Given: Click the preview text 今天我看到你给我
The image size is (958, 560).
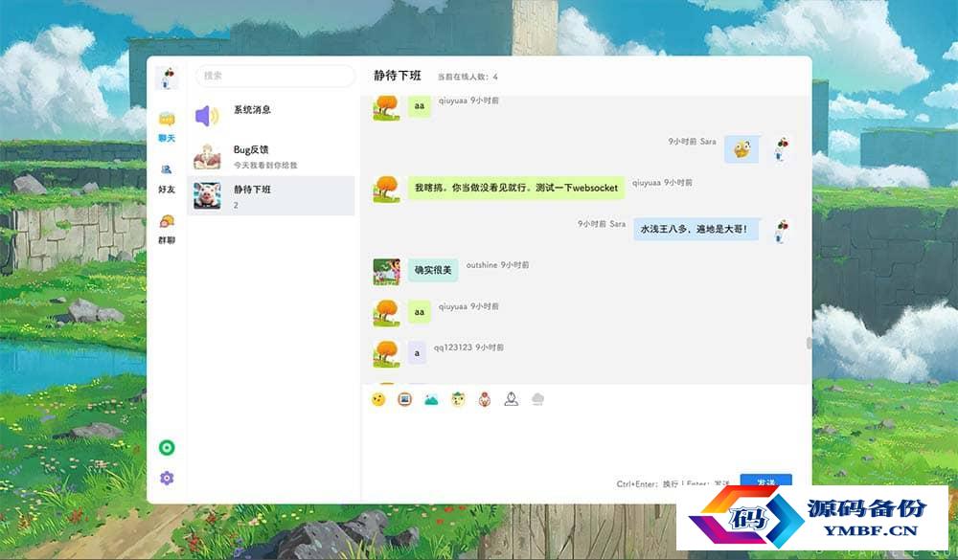Looking at the screenshot, I should pyautogui.click(x=265, y=166).
